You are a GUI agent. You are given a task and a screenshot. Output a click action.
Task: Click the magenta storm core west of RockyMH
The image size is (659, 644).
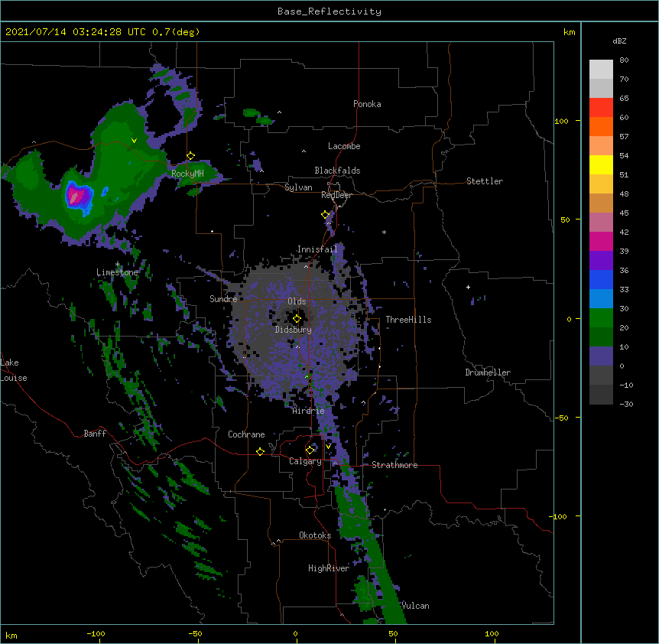76,197
